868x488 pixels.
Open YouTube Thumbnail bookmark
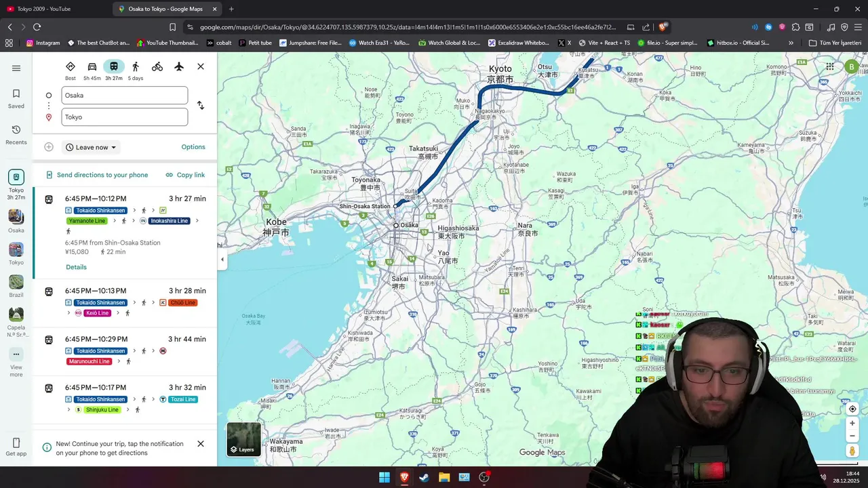167,43
